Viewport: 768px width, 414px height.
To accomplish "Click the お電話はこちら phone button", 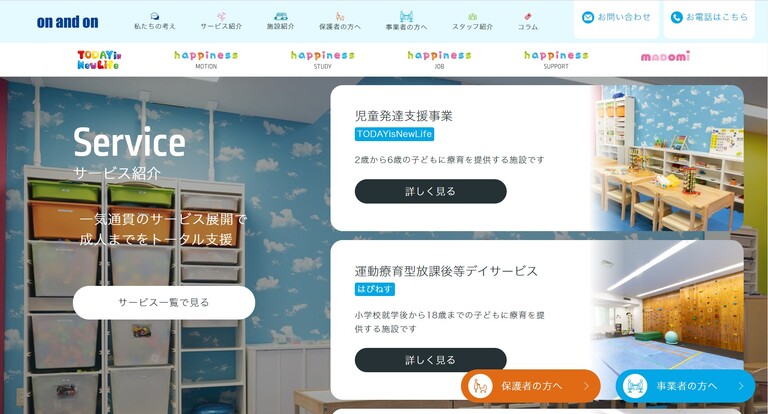I will [709, 18].
